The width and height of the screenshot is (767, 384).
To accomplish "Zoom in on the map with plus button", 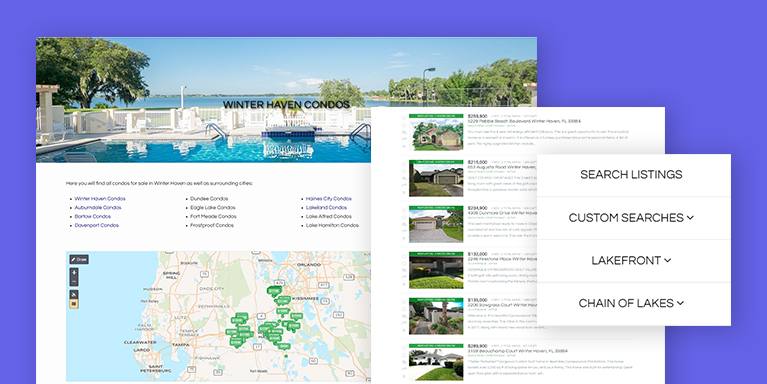I will (74, 272).
